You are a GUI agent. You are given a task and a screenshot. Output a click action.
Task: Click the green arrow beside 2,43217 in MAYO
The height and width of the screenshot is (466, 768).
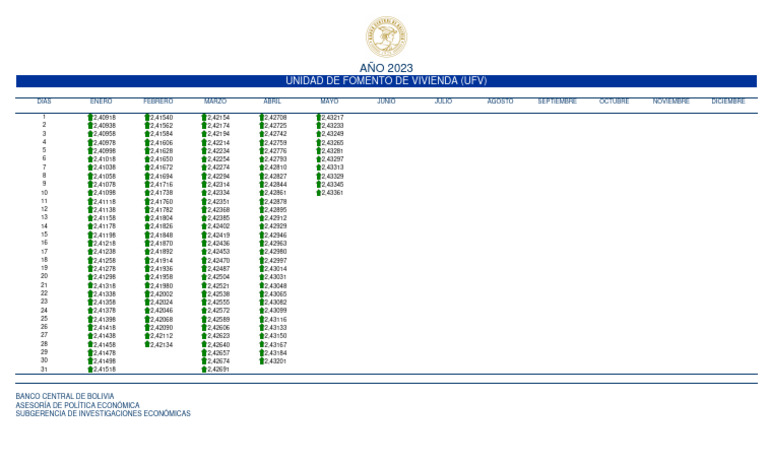319,117
